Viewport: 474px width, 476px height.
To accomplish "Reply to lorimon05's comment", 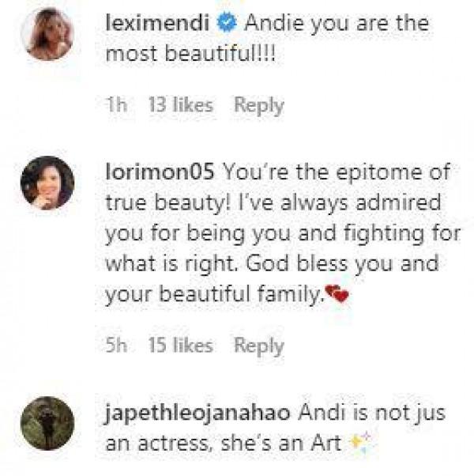I will point(259,346).
